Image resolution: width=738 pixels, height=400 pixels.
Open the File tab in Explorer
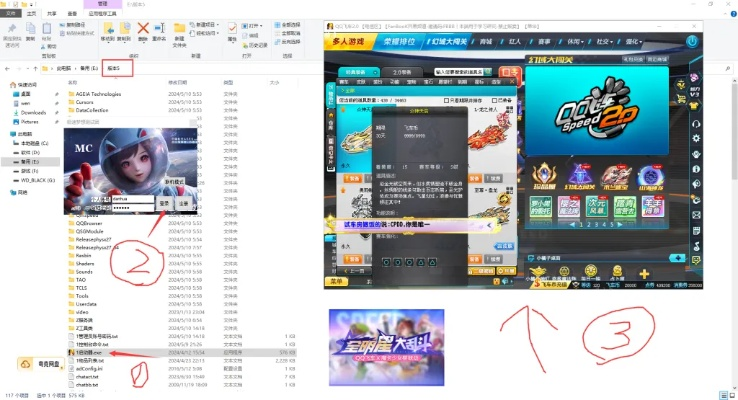pyautogui.click(x=11, y=14)
